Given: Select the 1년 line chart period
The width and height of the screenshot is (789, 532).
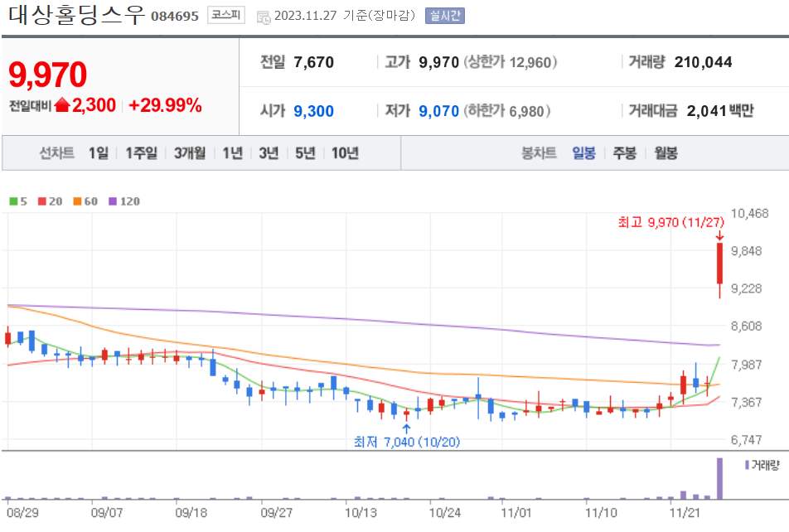Looking at the screenshot, I should [232, 153].
